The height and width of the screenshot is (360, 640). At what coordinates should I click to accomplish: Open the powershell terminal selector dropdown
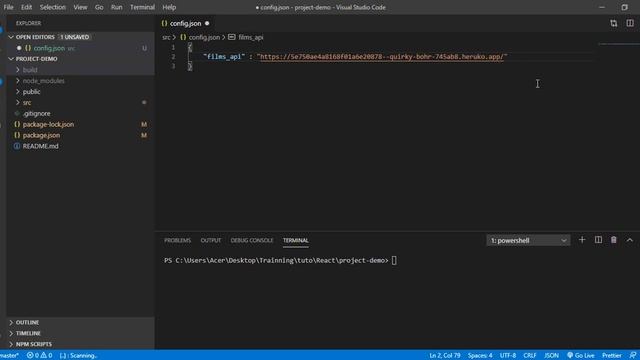pyautogui.click(x=528, y=240)
